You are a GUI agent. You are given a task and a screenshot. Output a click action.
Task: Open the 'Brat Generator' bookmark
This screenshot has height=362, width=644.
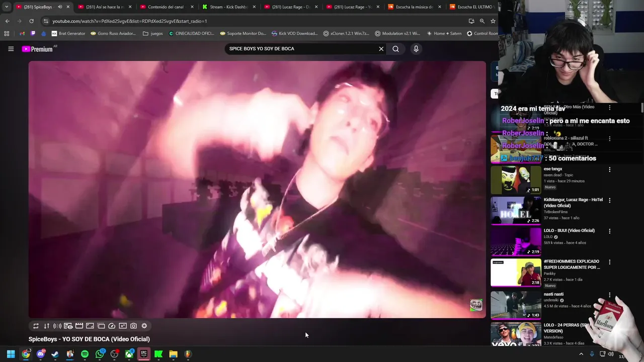tap(68, 34)
